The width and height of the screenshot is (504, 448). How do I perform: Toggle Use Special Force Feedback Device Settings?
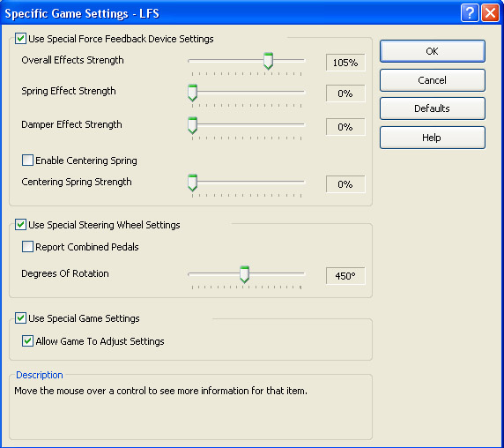click(x=20, y=39)
